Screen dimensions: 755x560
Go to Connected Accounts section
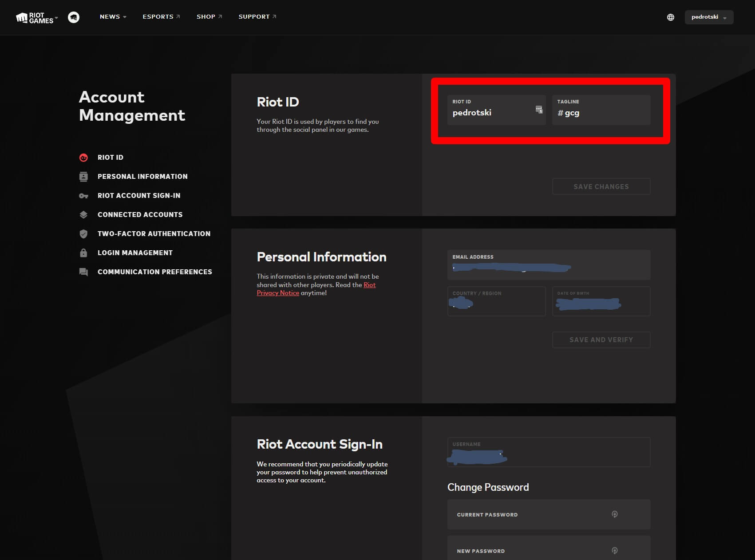click(140, 215)
